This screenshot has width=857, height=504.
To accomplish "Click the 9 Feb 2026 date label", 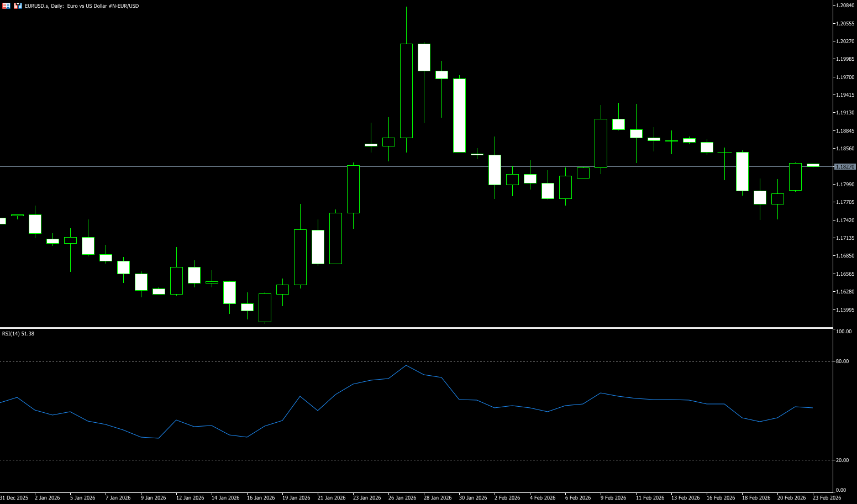I will point(613,498).
